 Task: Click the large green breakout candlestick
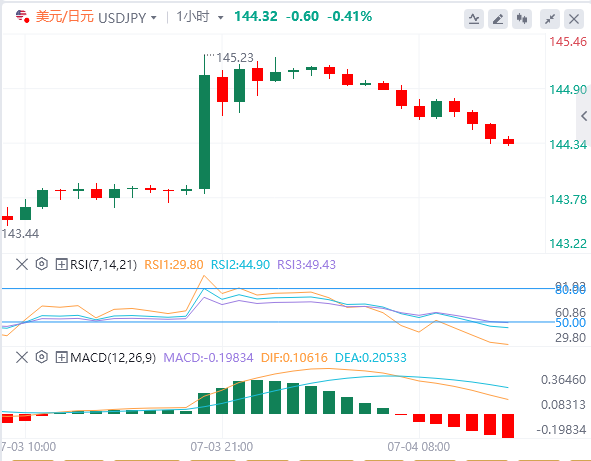click(204, 132)
